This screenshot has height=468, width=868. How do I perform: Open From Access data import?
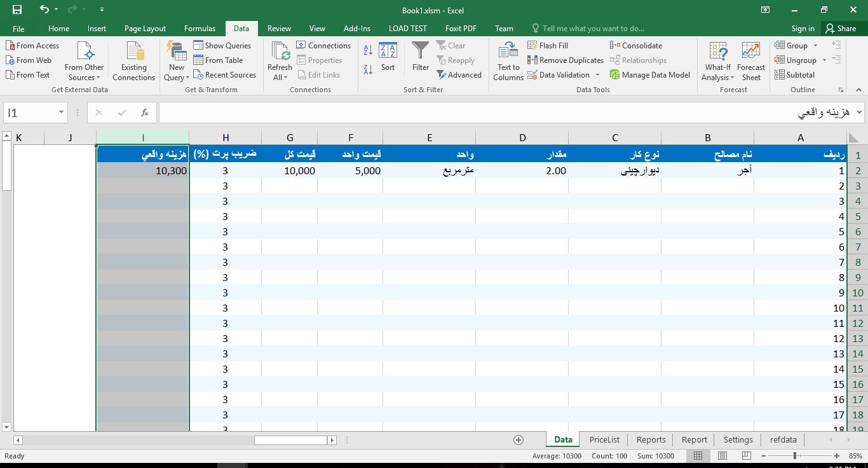click(32, 46)
